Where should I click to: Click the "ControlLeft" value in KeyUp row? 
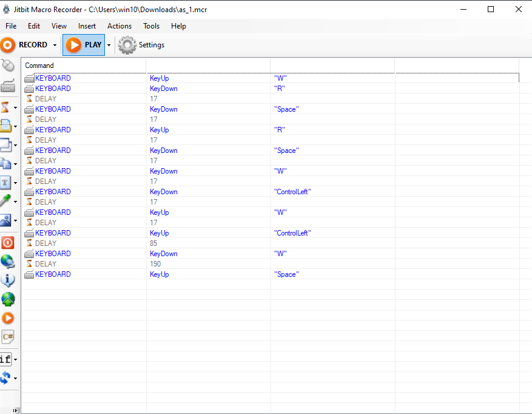point(292,233)
